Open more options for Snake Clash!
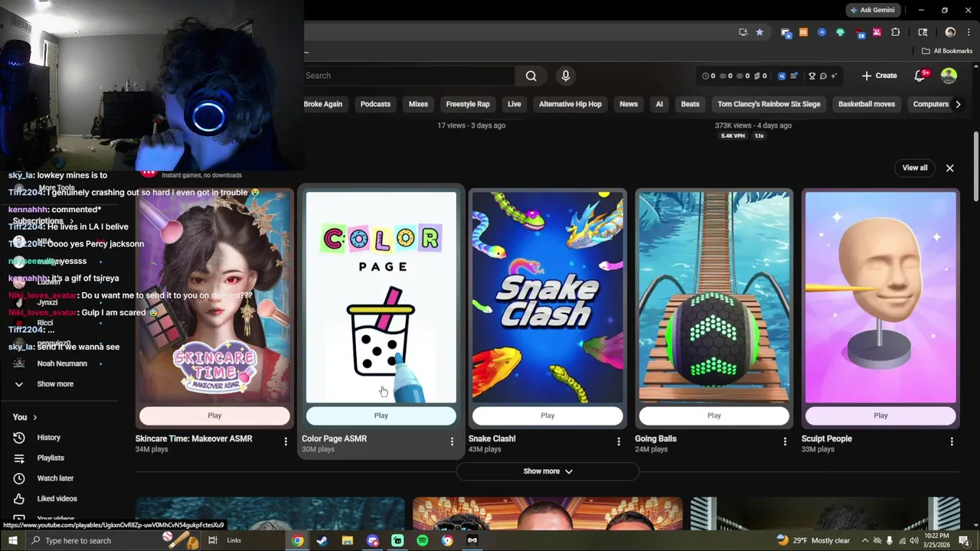The image size is (980, 551). tap(619, 442)
